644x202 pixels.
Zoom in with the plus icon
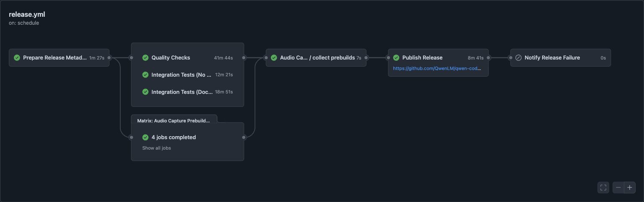click(630, 187)
